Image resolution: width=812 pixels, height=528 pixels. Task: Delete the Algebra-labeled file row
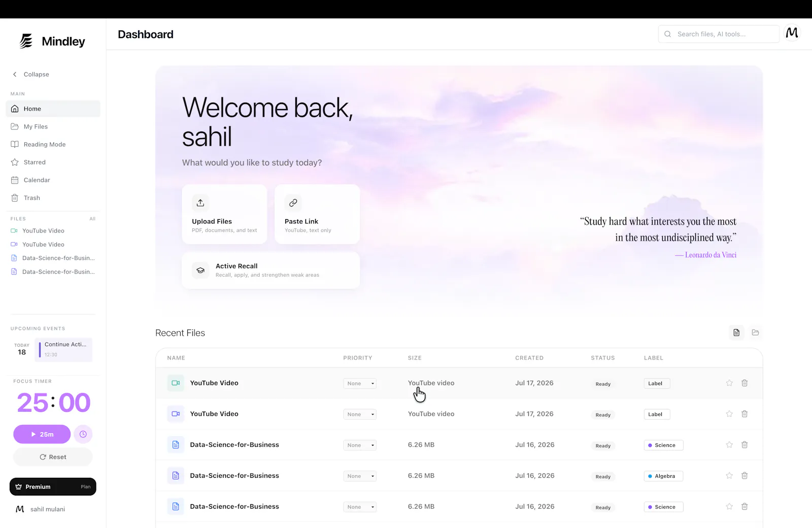[745, 476]
